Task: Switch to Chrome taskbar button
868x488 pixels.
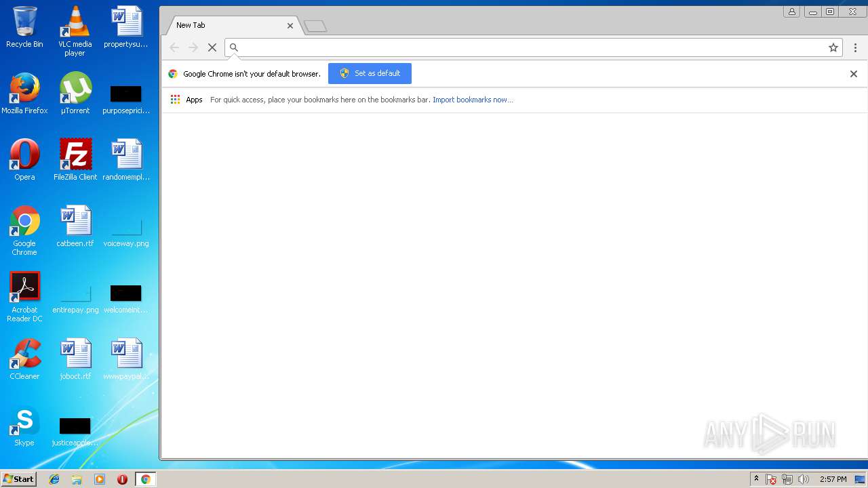Action: [145, 479]
